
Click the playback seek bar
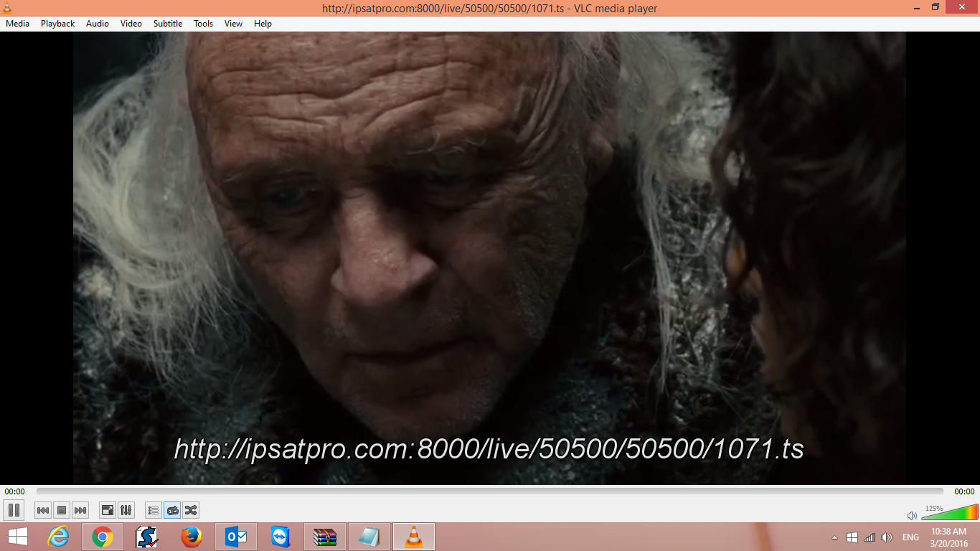pyautogui.click(x=490, y=491)
